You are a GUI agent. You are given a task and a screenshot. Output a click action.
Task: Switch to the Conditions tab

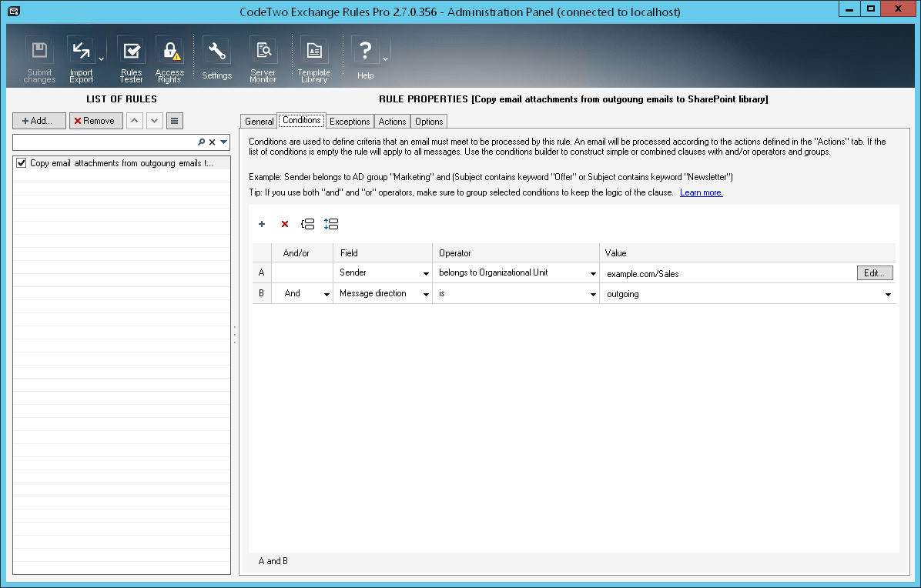301,120
